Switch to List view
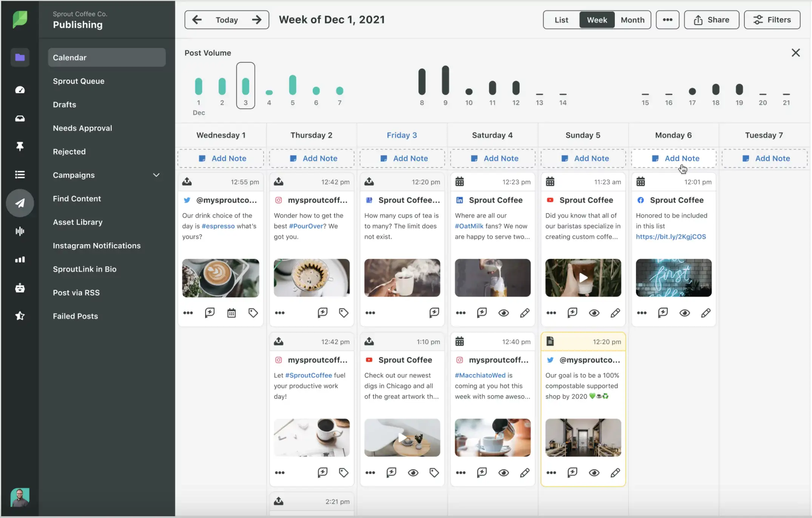The height and width of the screenshot is (518, 812). pos(561,20)
